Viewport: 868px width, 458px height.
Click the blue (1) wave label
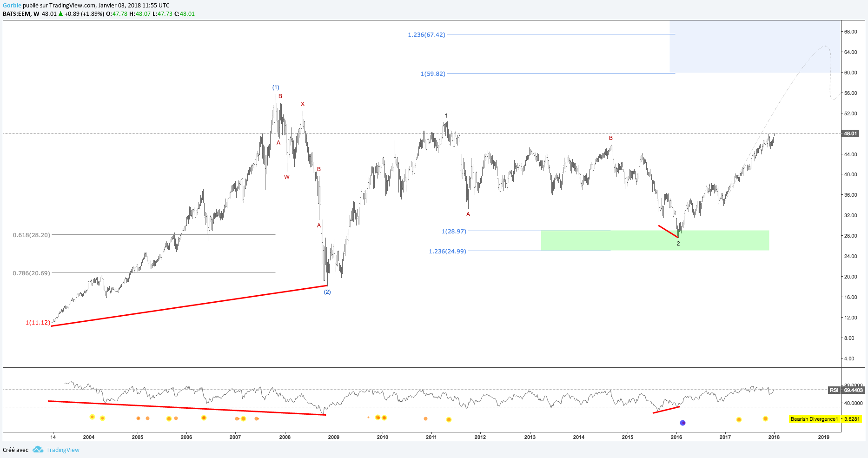pos(276,87)
